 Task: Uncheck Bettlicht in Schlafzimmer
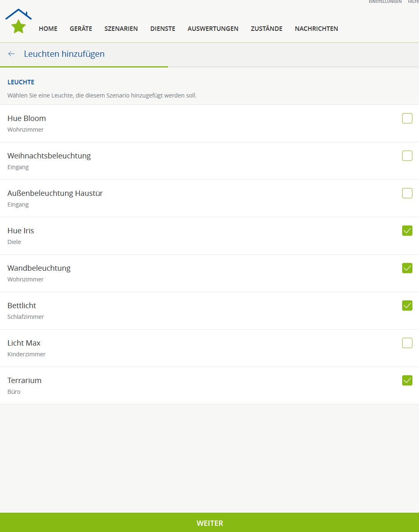point(407,306)
